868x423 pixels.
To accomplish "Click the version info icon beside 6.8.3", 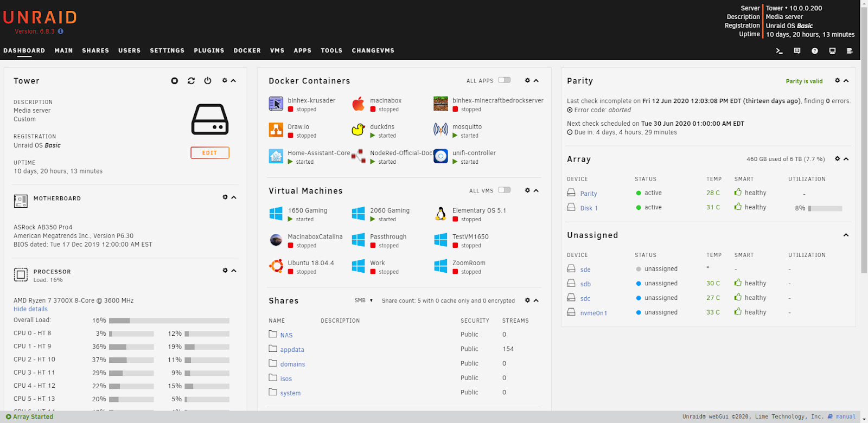I will (x=60, y=31).
